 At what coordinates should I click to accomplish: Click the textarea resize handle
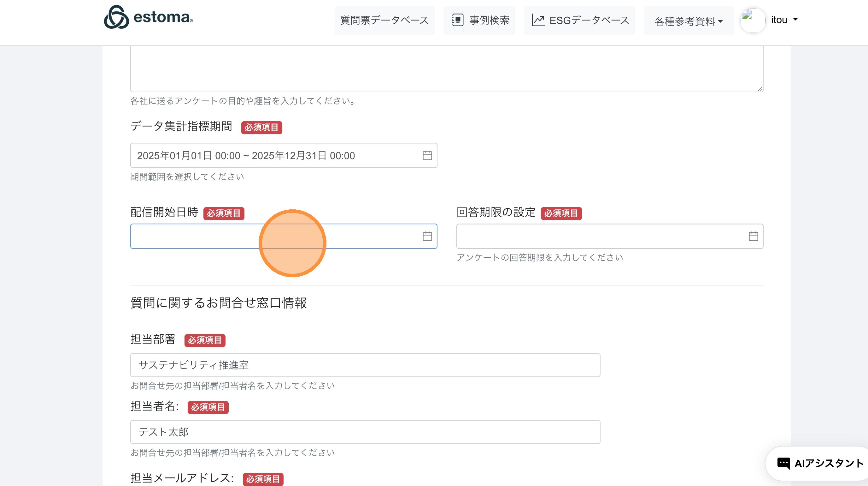(760, 89)
